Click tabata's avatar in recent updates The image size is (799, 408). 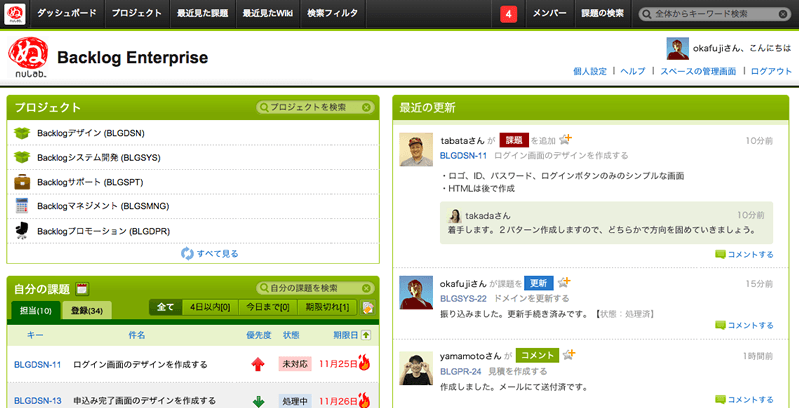pyautogui.click(x=416, y=150)
